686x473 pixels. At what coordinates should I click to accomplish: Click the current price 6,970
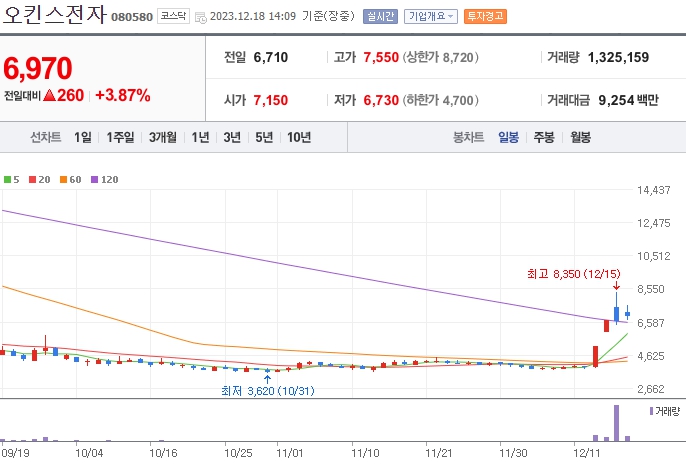point(38,68)
